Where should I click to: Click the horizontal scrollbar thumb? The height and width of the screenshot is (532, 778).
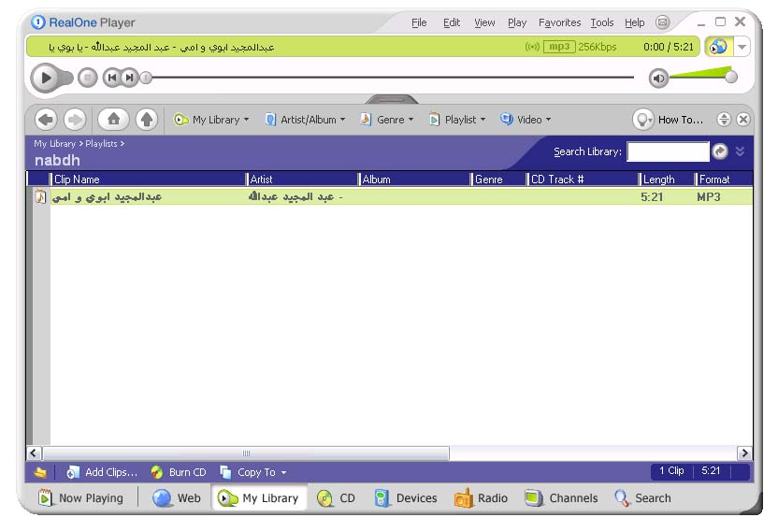coord(246,453)
